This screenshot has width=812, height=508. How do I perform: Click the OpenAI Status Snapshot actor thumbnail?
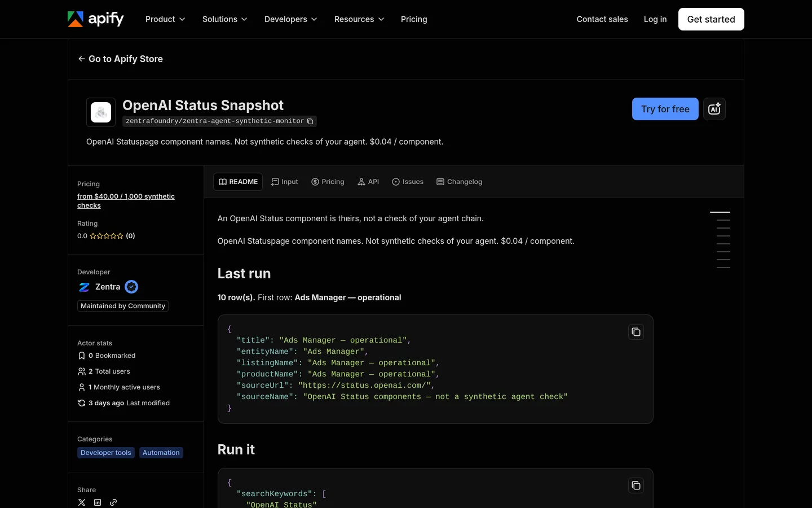click(x=101, y=112)
